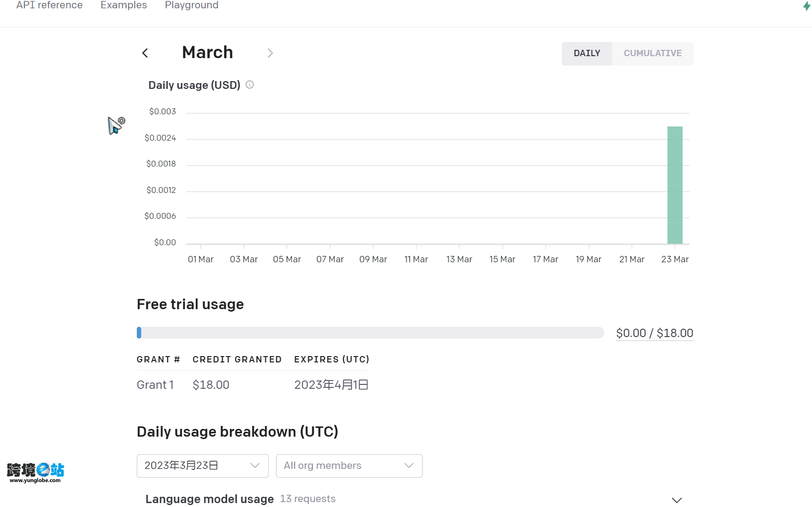Click the $18.00 credit granted value
This screenshot has width=812, height=507.
211,385
